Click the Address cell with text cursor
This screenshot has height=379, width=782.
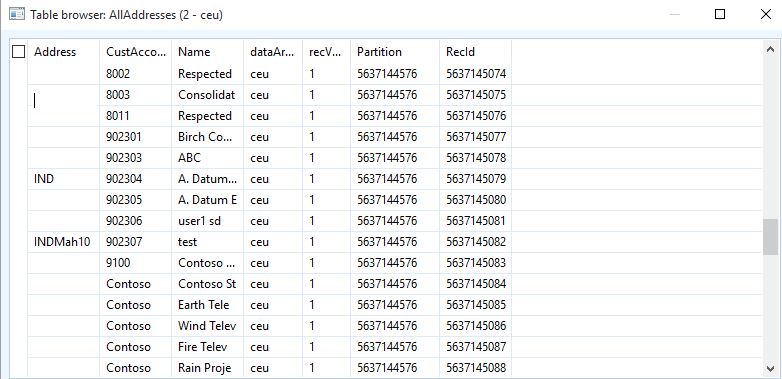tap(63, 95)
